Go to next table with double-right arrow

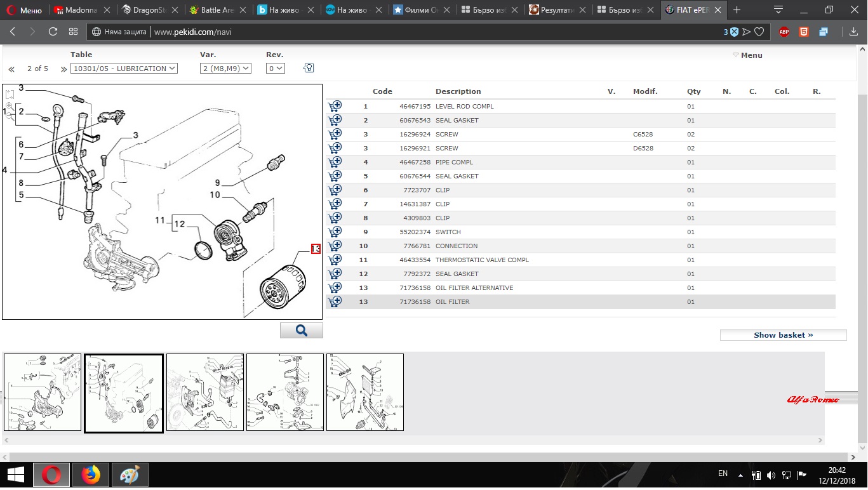[63, 69]
